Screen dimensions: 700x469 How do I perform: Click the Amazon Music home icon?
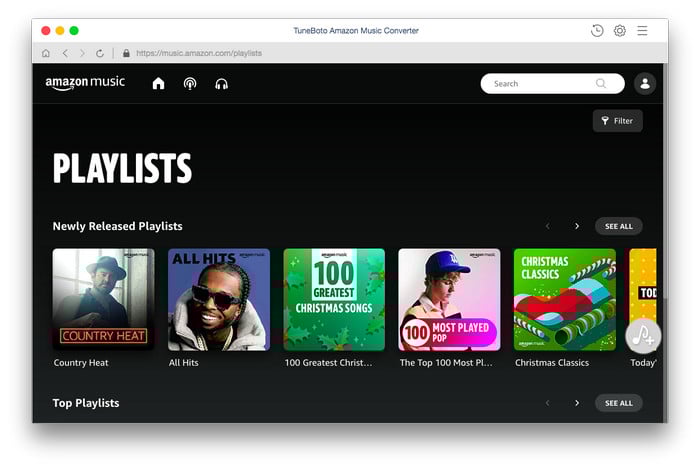click(158, 84)
